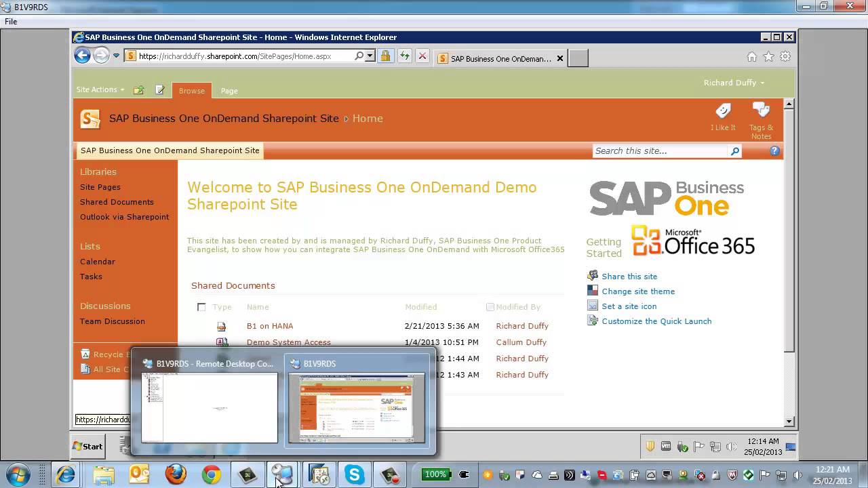Switch to the Page ribbon tab

click(x=229, y=91)
